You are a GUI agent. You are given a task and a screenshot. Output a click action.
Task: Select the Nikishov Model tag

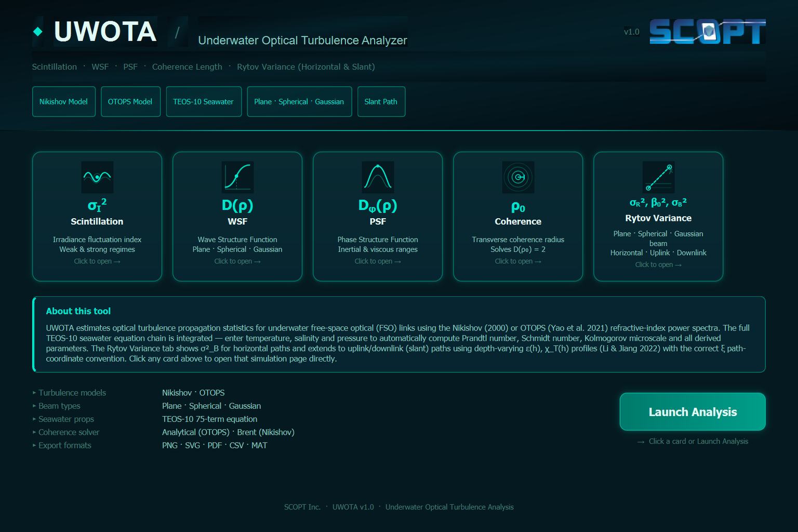coord(64,102)
